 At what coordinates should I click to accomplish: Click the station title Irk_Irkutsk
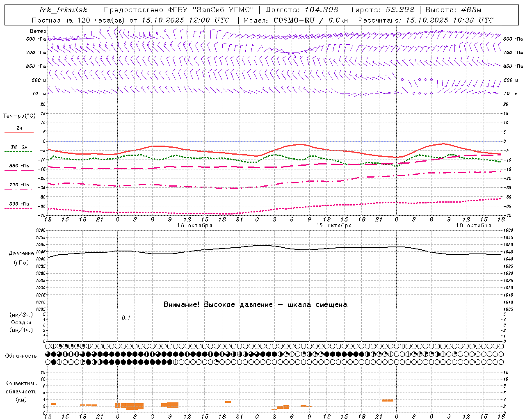[63, 10]
